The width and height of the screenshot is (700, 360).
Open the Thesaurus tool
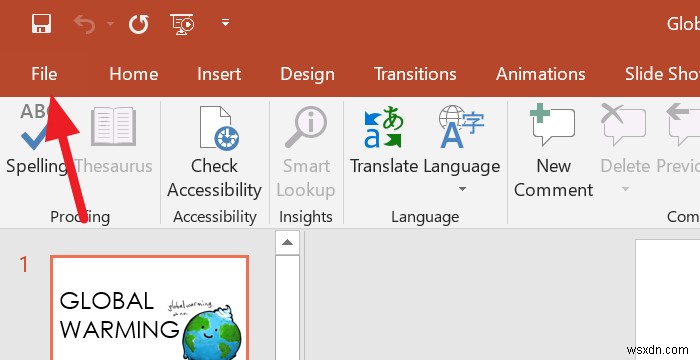coord(113,140)
